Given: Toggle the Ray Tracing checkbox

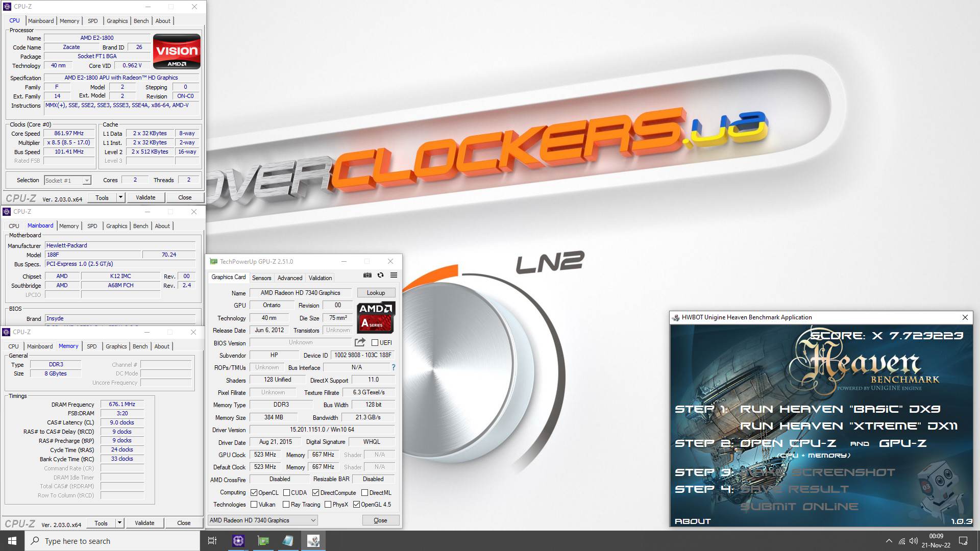Looking at the screenshot, I should pos(286,505).
